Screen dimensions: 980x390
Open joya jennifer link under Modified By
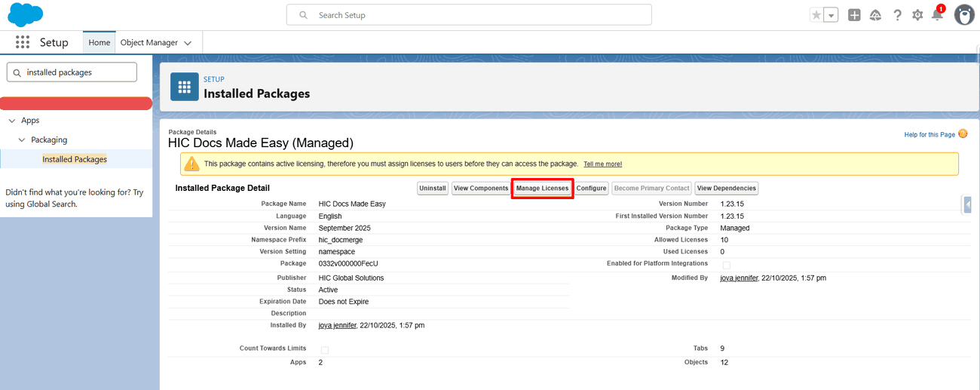[x=739, y=278]
